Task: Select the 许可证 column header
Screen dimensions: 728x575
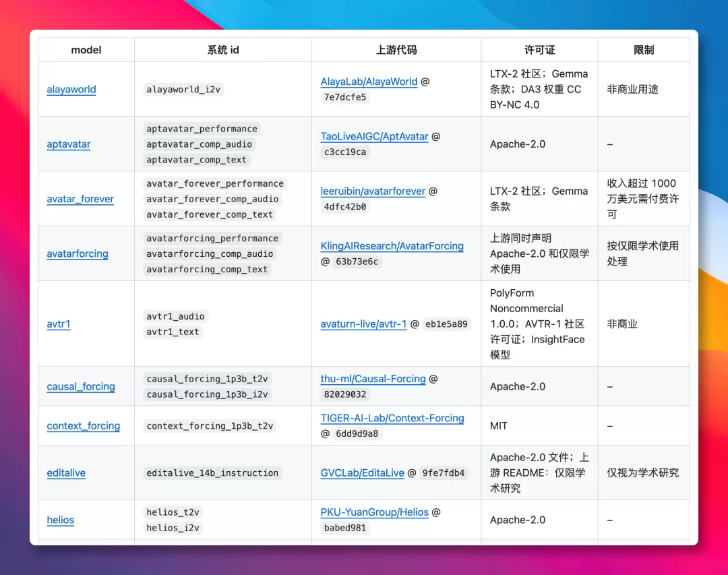Action: [x=539, y=50]
